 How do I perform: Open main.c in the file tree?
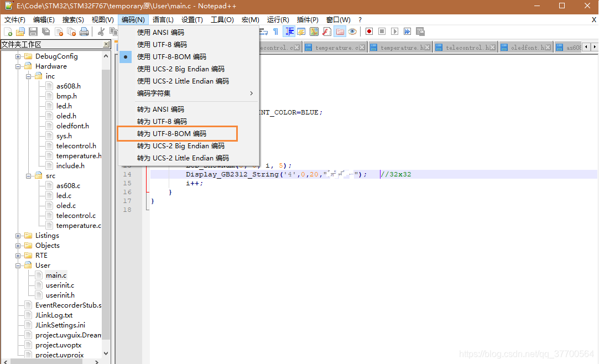pos(56,275)
